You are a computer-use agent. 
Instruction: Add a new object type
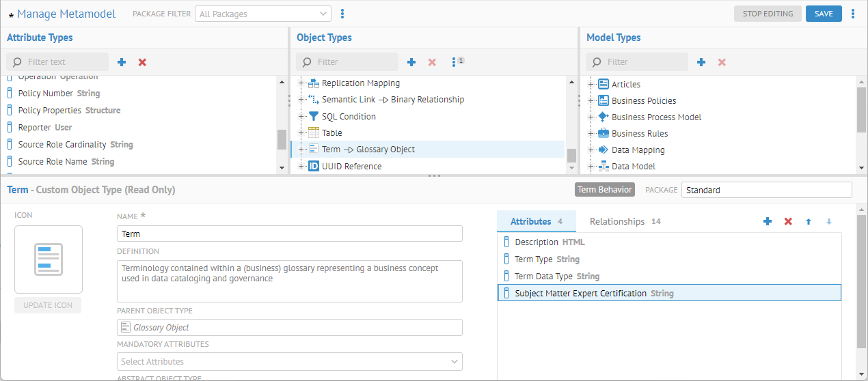[411, 62]
